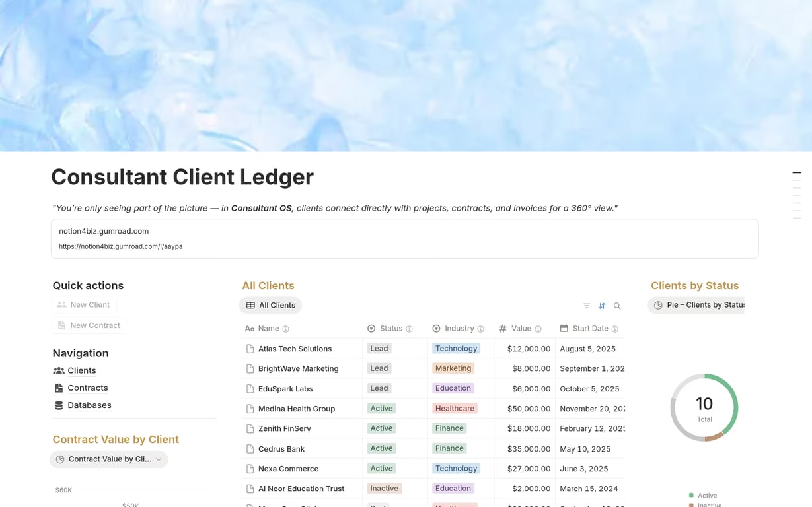Click the Marketing industry tag
Viewport: 812px width, 507px height.
[x=453, y=368]
